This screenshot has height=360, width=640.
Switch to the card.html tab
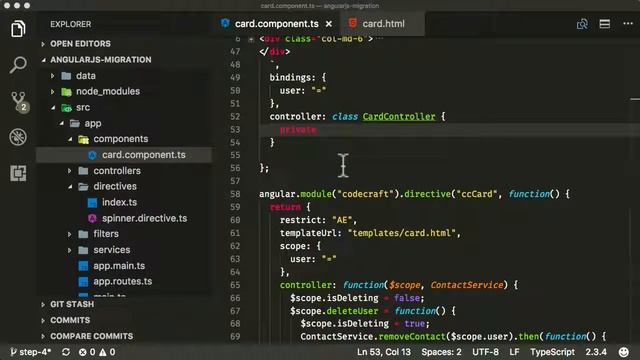click(x=383, y=24)
